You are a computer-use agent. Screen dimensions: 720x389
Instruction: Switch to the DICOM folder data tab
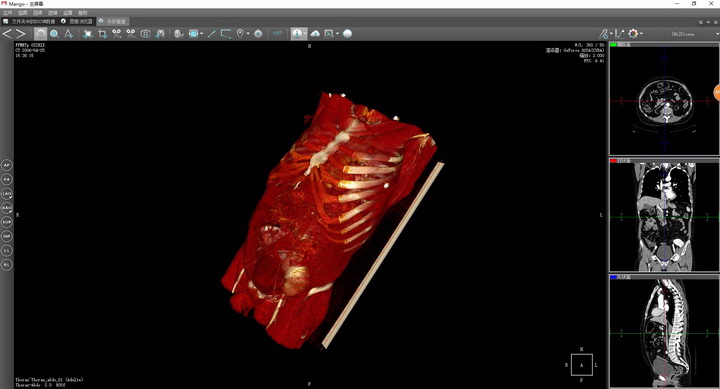29,21
